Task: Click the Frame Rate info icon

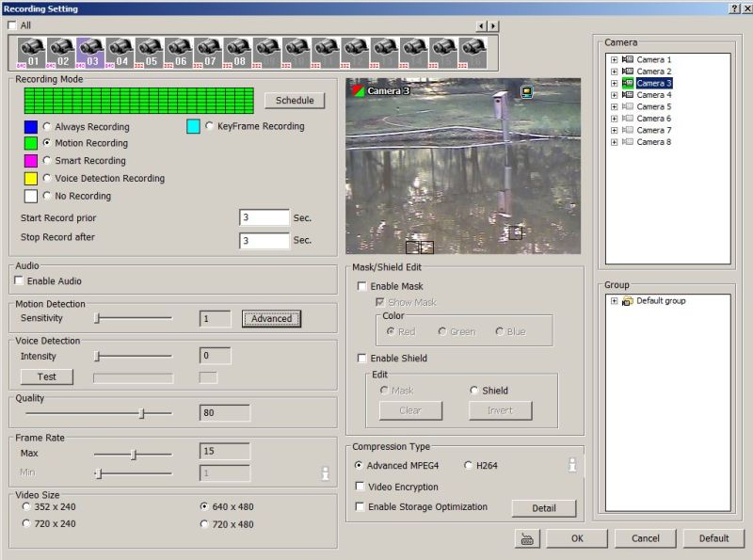Action: 326,473
